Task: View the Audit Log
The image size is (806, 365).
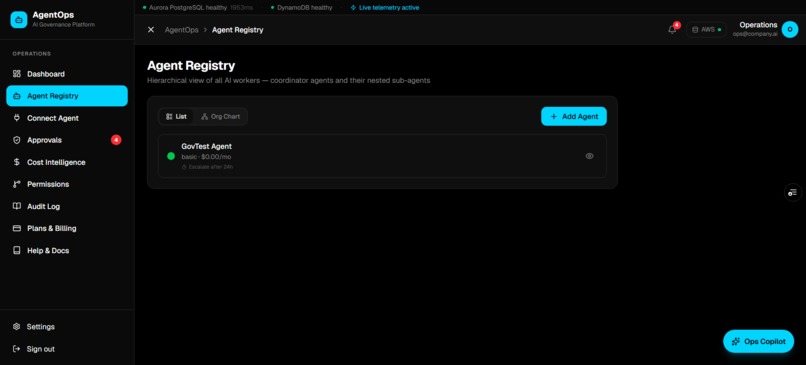Action: point(67,206)
